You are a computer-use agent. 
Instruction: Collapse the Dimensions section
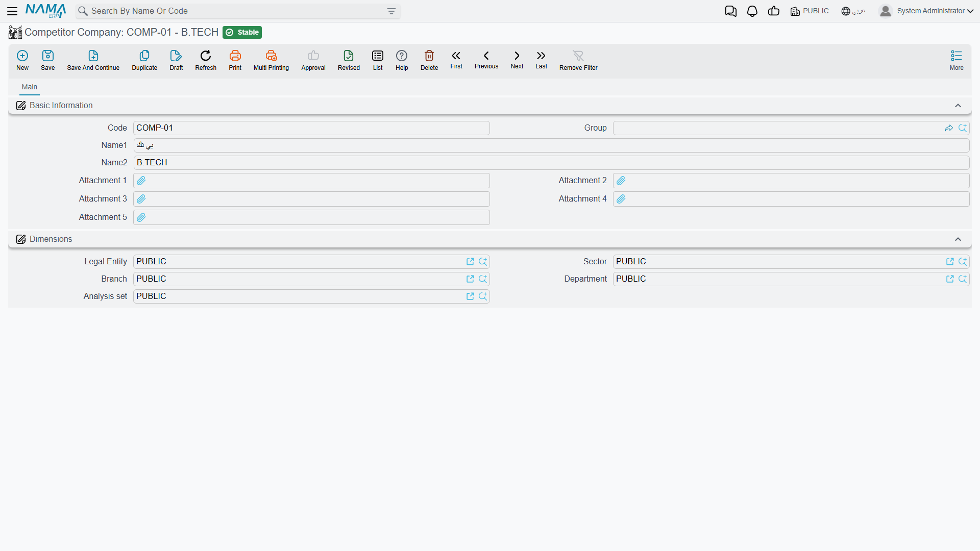pyautogui.click(x=958, y=239)
